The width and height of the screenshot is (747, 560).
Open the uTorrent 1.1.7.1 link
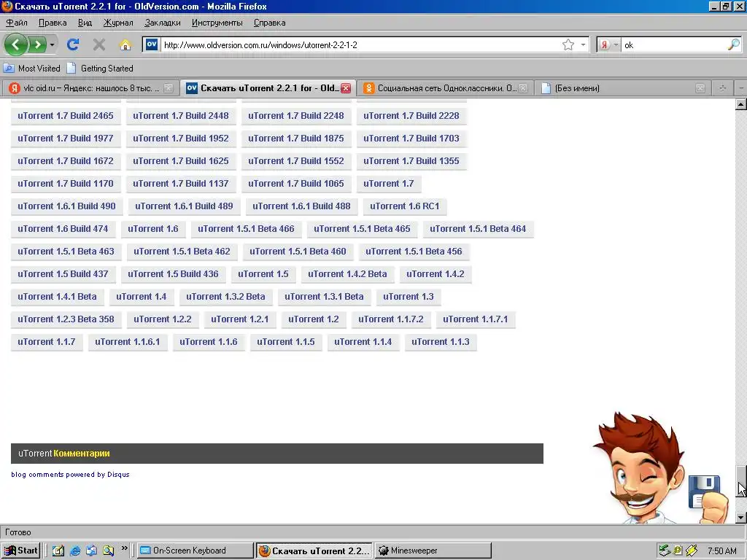pos(476,319)
